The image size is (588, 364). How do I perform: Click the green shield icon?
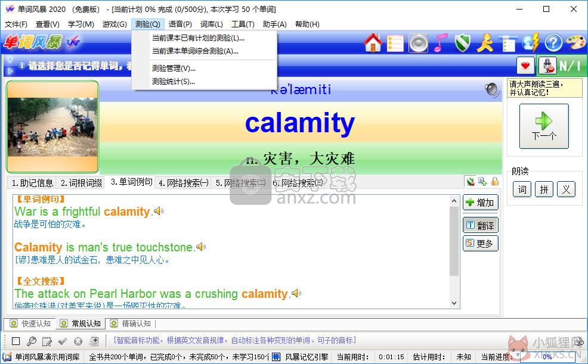463,43
